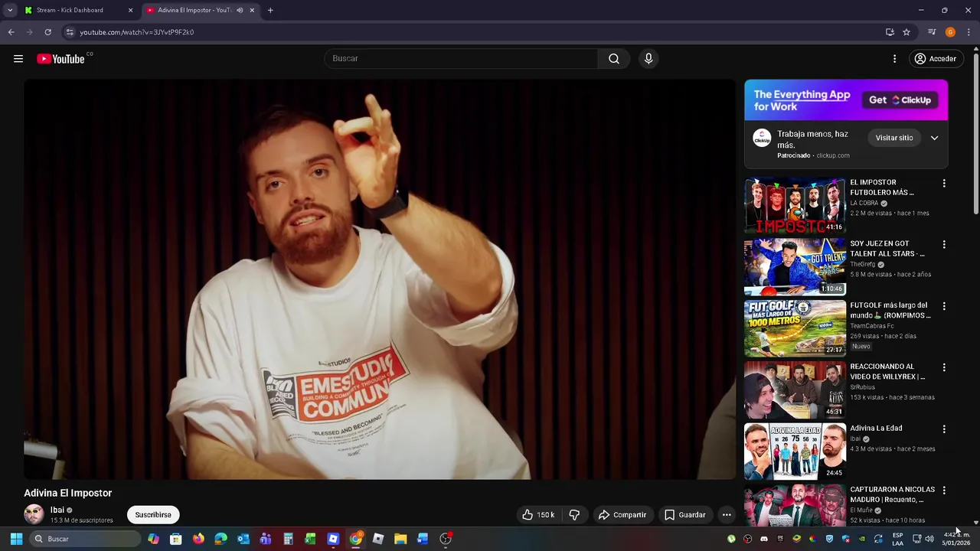Mute the YouTube tab via speaker icon
The height and width of the screenshot is (551, 980).
coord(240,10)
